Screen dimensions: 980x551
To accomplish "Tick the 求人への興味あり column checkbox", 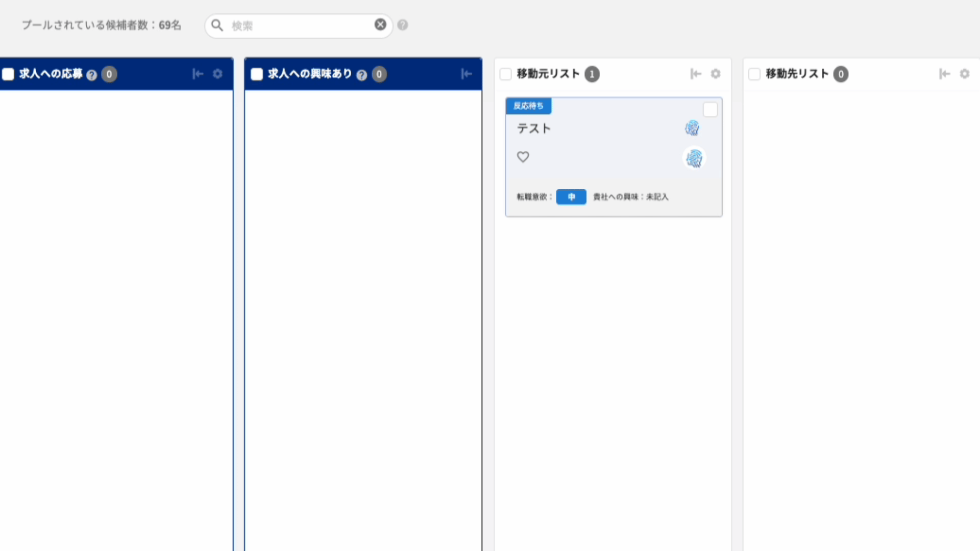I will (257, 74).
